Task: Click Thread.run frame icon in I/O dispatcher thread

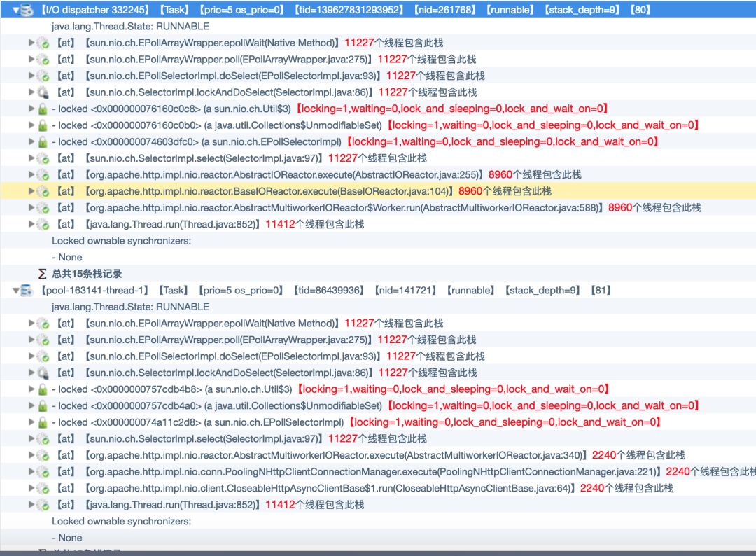Action: pyautogui.click(x=43, y=224)
